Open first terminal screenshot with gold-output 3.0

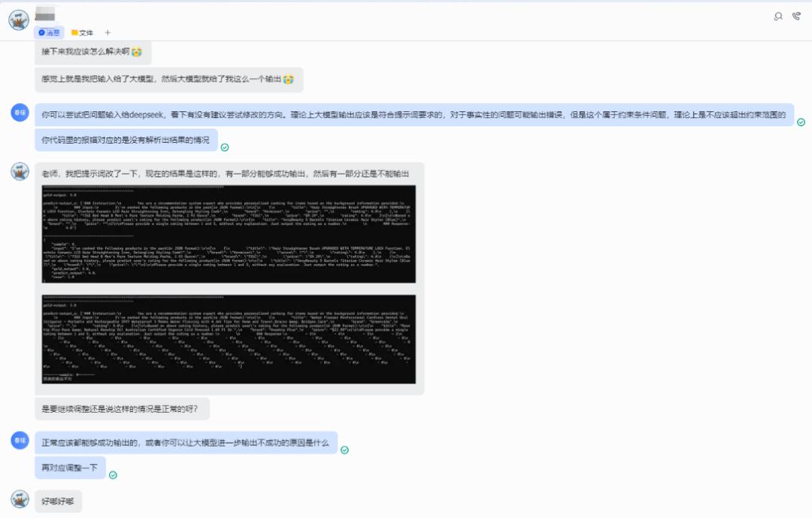pos(229,234)
